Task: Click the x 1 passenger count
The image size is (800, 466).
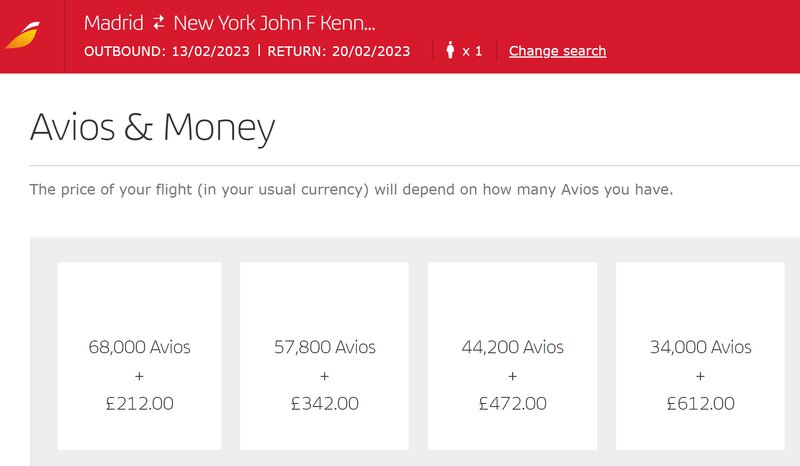Action: pyautogui.click(x=472, y=51)
